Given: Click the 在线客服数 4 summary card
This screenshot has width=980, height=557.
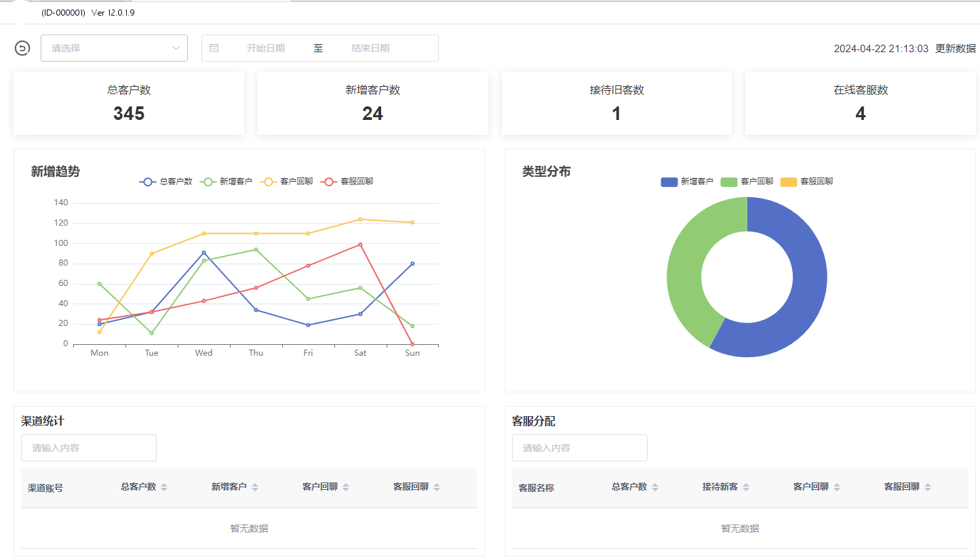Looking at the screenshot, I should (x=861, y=103).
